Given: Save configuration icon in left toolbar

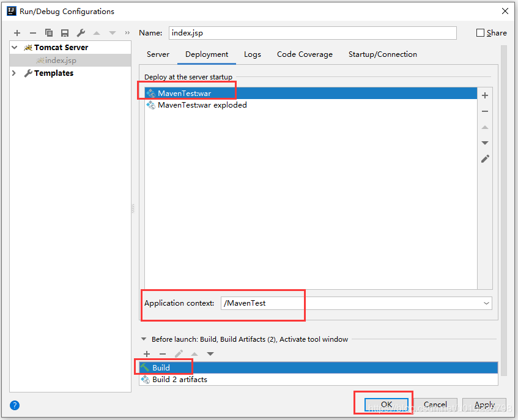Looking at the screenshot, I should pos(65,33).
